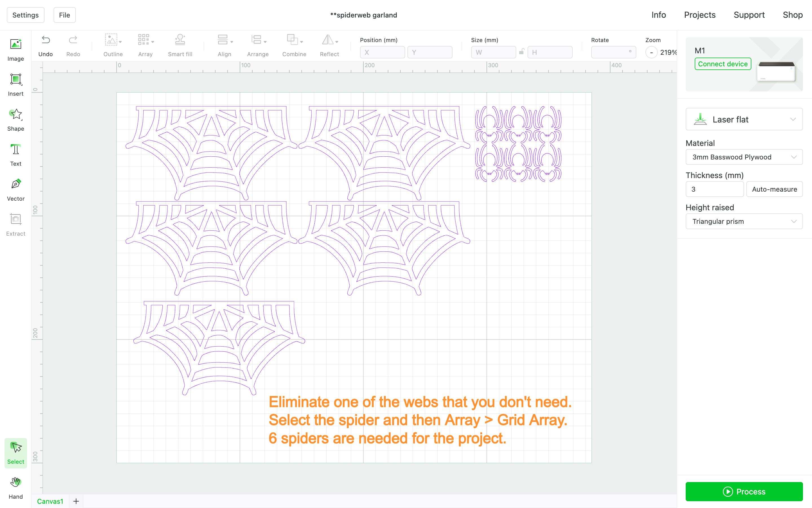This screenshot has height=508, width=812.
Task: Apply Smart fill
Action: 180,46
